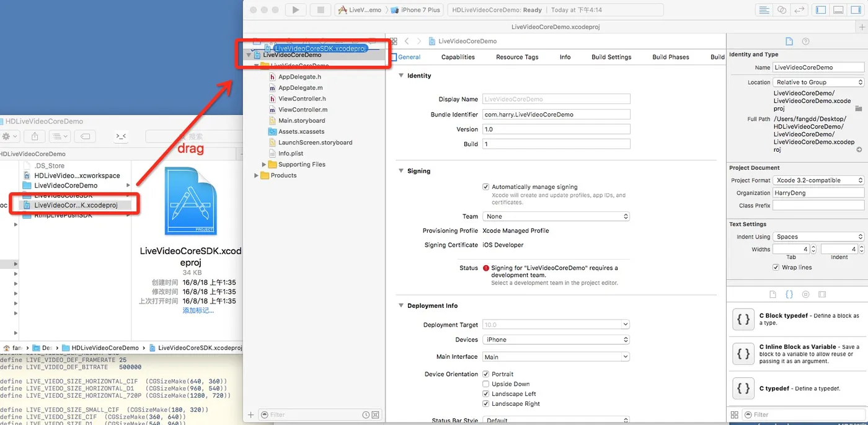Click the 添加标记 link in Finder preview
Image resolution: width=868 pixels, height=425 pixels.
point(198,310)
